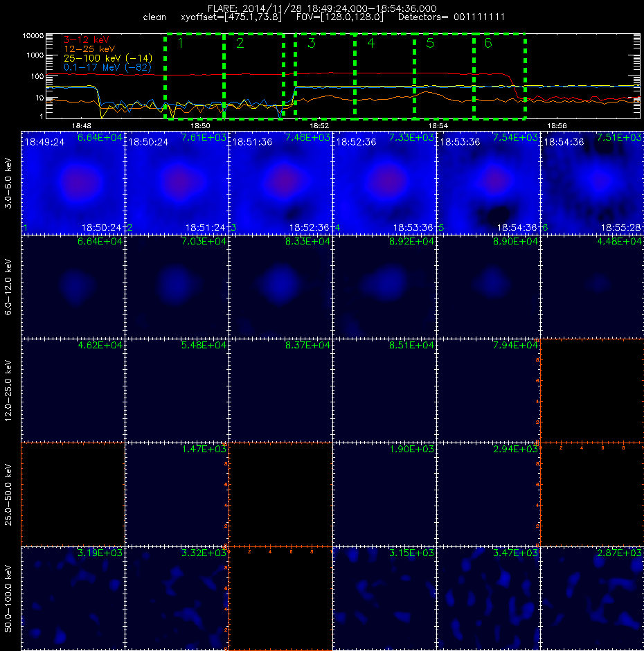Screen dimensions: 644x651
Task: Click the 18:55:28 end time label
Action: coord(620,228)
